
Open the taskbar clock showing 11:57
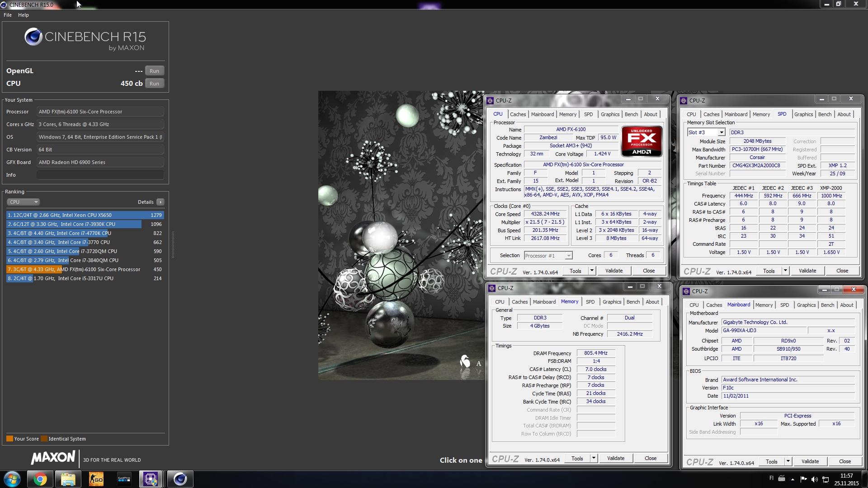click(846, 479)
